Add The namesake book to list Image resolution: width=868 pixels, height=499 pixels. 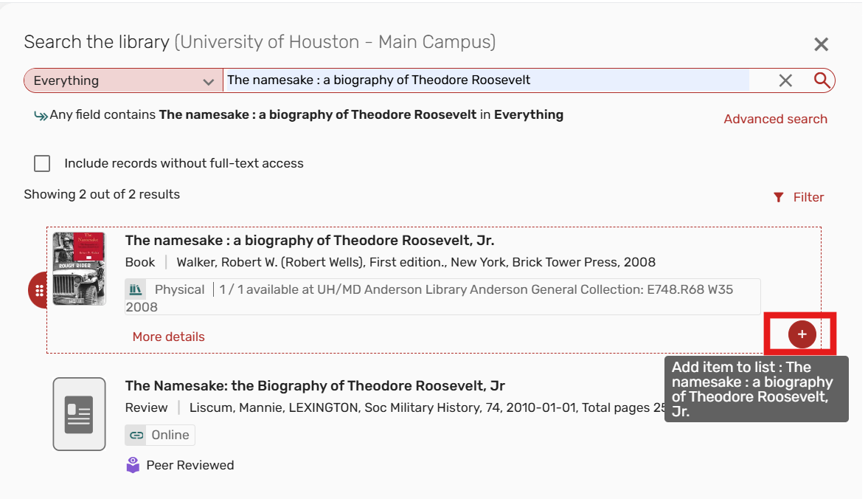point(802,334)
